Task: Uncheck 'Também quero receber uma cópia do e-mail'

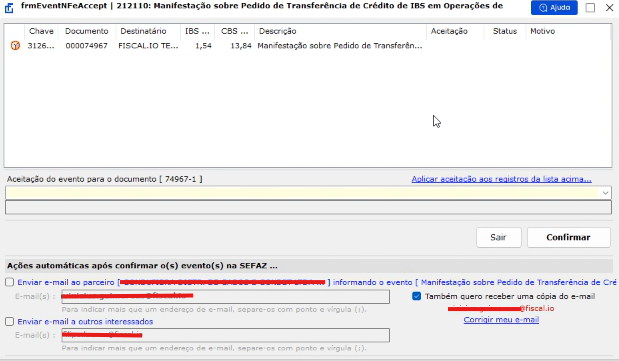Action: pos(416,296)
